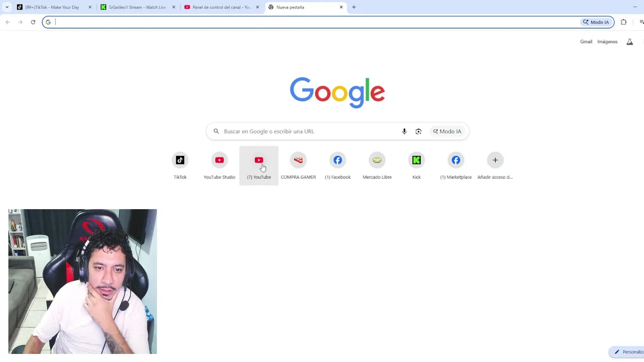The height and width of the screenshot is (362, 644).
Task: Close the Panel de control tab
Action: click(x=257, y=7)
